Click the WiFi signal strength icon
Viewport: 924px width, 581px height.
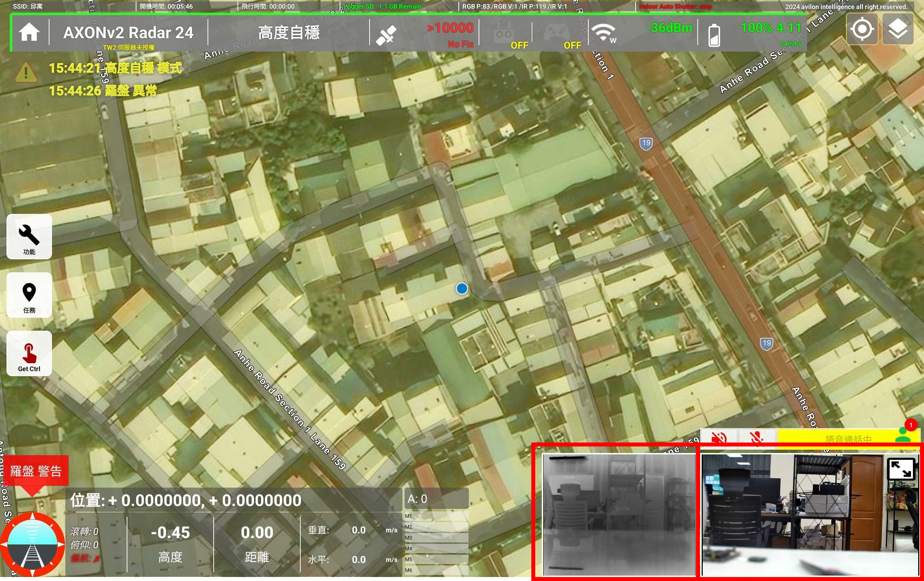point(603,33)
